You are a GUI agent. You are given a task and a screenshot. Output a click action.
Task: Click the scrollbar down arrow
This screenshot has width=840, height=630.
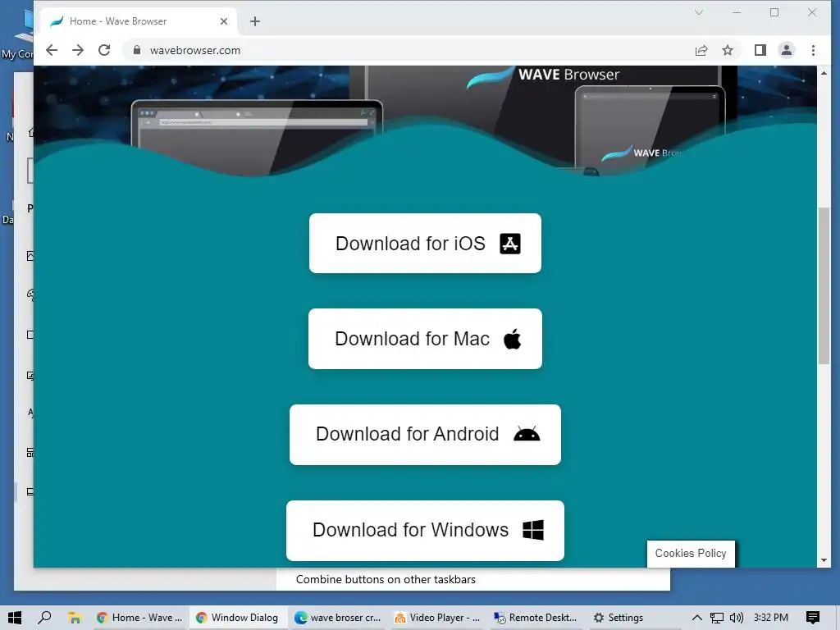tap(824, 560)
